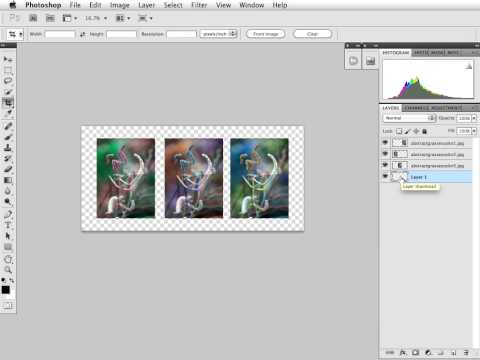The height and width of the screenshot is (360, 480).
Task: Launch Bridge from application bar
Action: point(33,18)
